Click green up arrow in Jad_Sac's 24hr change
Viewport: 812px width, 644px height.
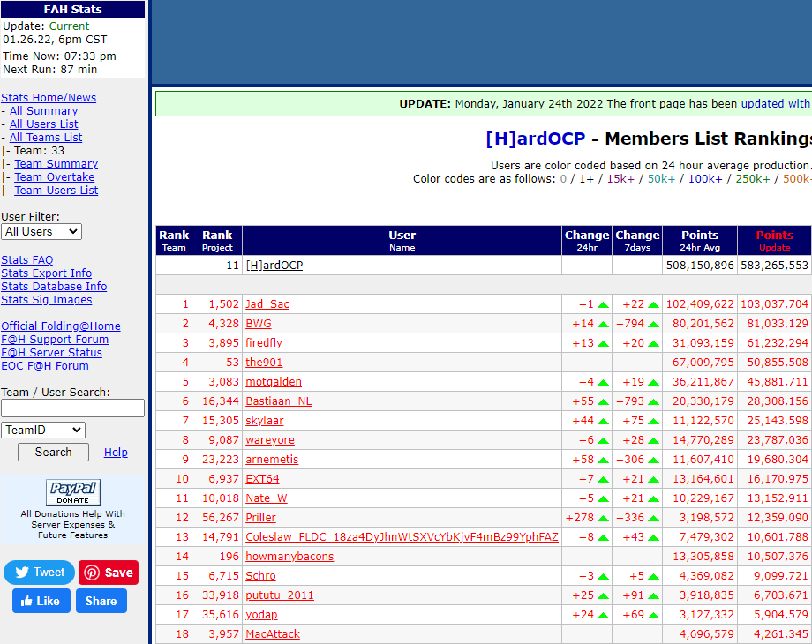(604, 304)
